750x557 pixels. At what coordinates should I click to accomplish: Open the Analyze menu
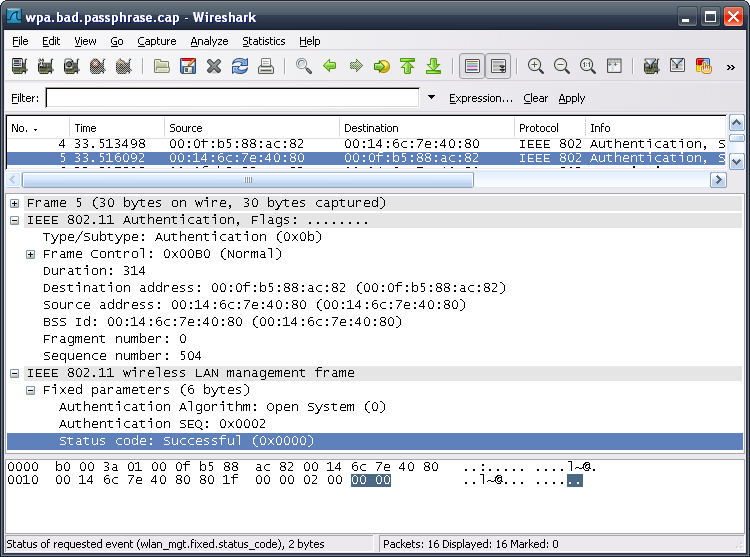[x=209, y=41]
